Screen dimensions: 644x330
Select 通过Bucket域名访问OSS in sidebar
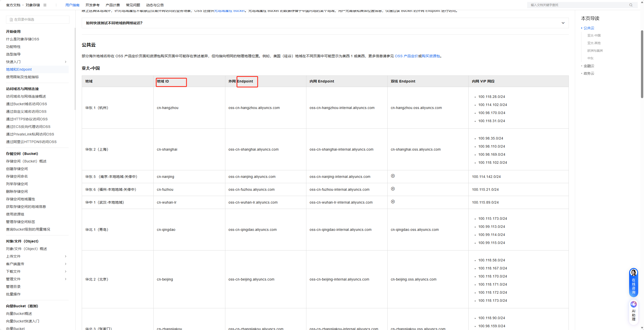(x=26, y=104)
